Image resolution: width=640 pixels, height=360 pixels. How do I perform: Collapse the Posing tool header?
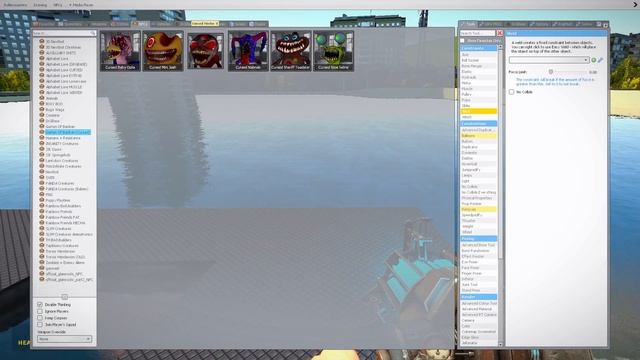click(478, 238)
